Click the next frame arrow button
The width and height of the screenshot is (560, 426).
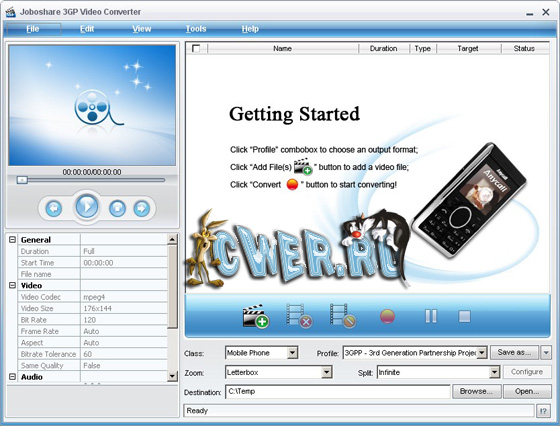click(142, 208)
